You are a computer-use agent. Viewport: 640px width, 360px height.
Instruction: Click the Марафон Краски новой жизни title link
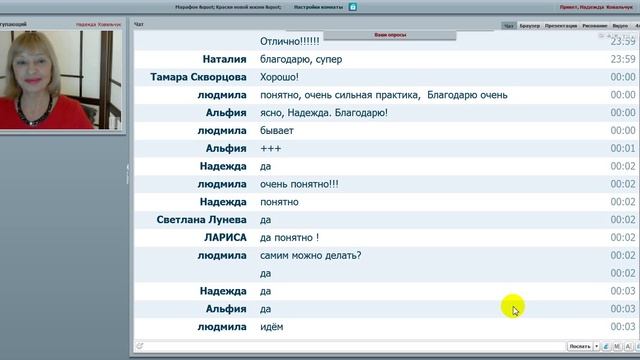pos(228,7)
